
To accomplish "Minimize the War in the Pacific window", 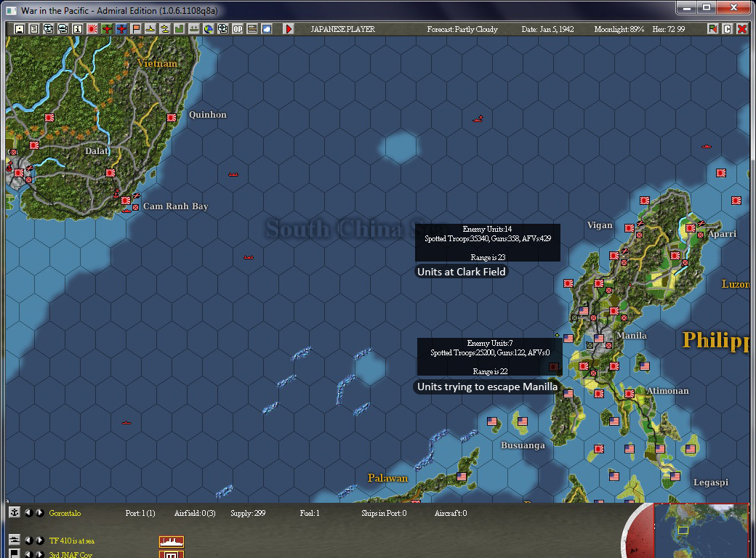I will [x=687, y=8].
